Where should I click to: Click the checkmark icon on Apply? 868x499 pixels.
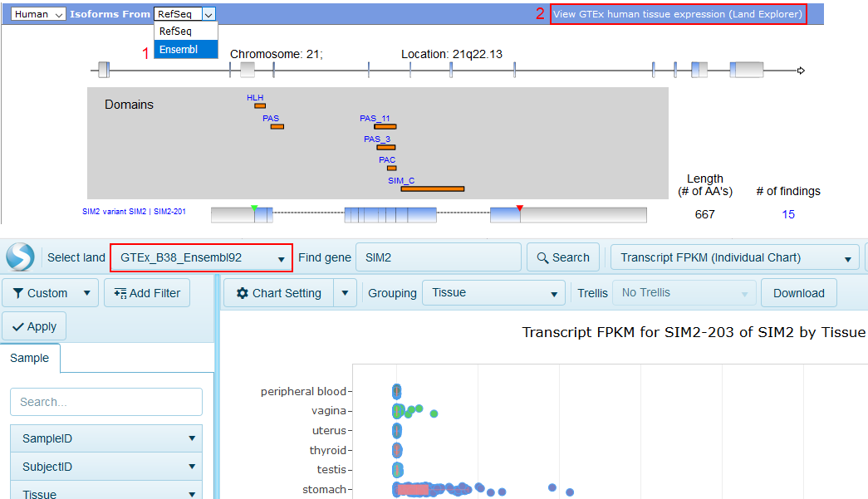pyautogui.click(x=18, y=326)
